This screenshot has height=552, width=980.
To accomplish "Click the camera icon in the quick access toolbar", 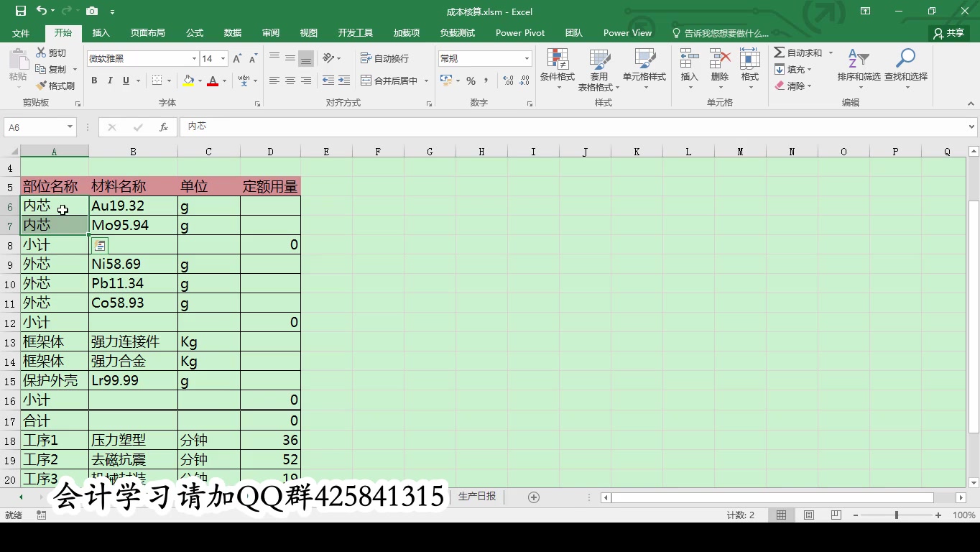I will pyautogui.click(x=92, y=11).
